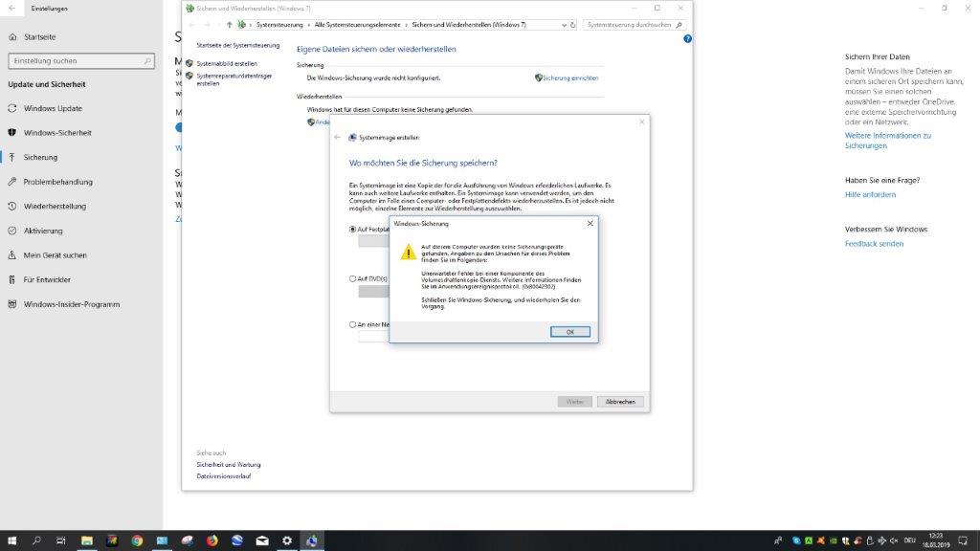Open Google Chrome from taskbar

click(137, 541)
